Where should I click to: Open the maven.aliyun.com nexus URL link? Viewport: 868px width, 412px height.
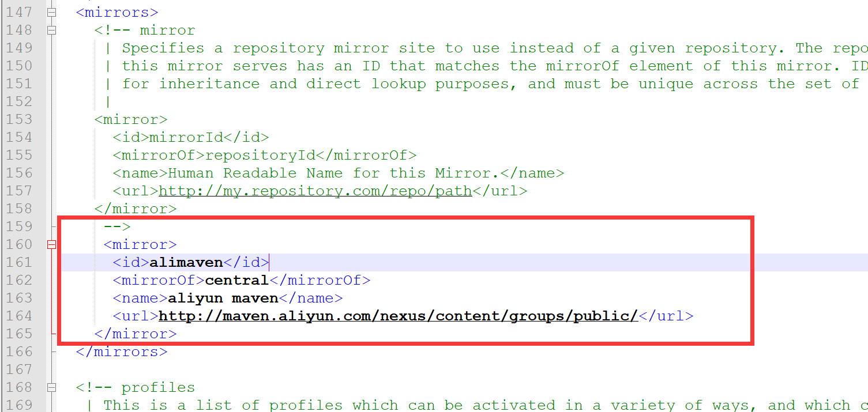pos(398,316)
